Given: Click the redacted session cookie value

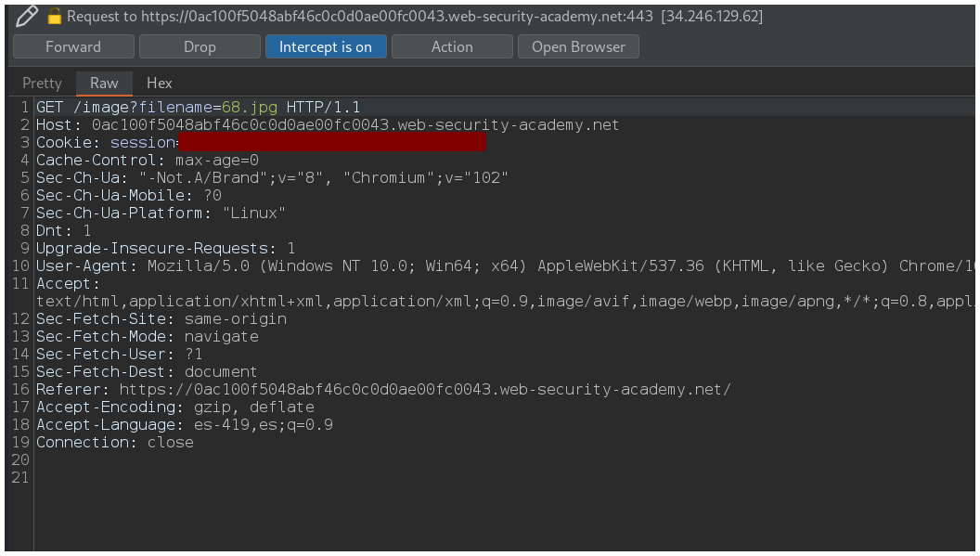Looking at the screenshot, I should [x=331, y=143].
